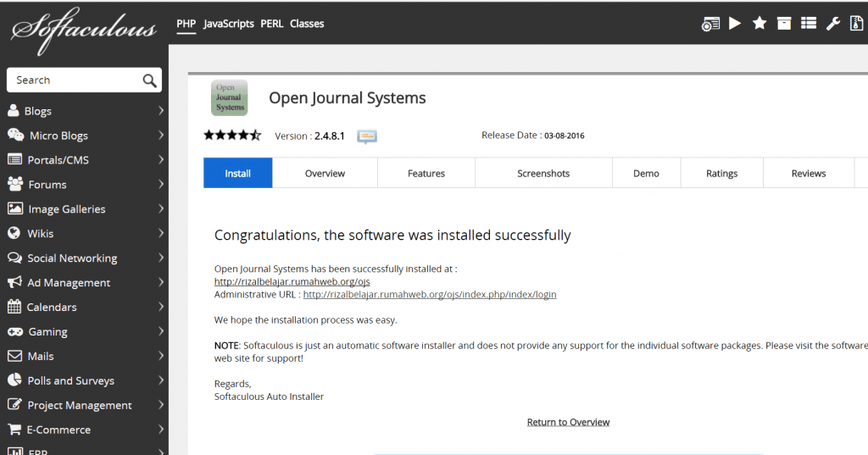This screenshot has width=868, height=455.
Task: Open settings via the wrench icon
Action: [x=833, y=23]
